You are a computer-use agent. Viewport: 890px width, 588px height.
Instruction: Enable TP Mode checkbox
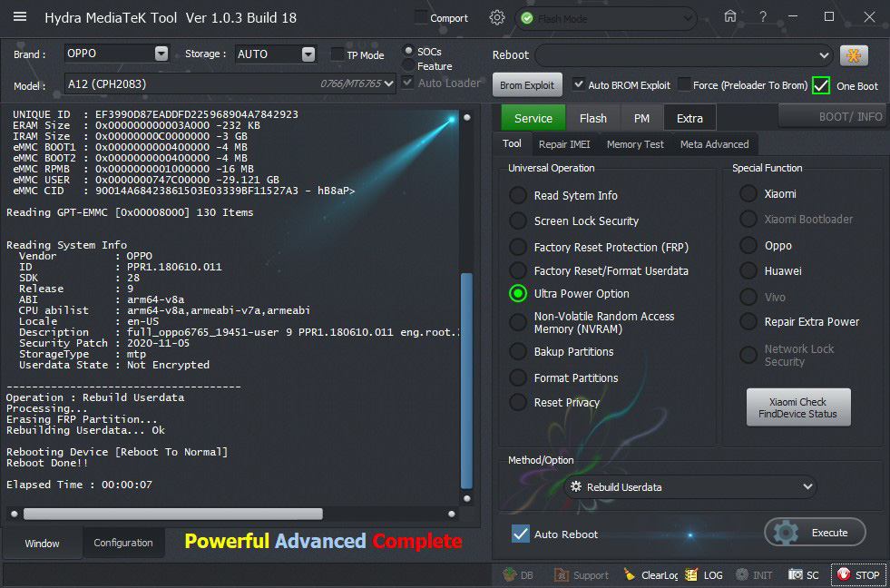[337, 54]
